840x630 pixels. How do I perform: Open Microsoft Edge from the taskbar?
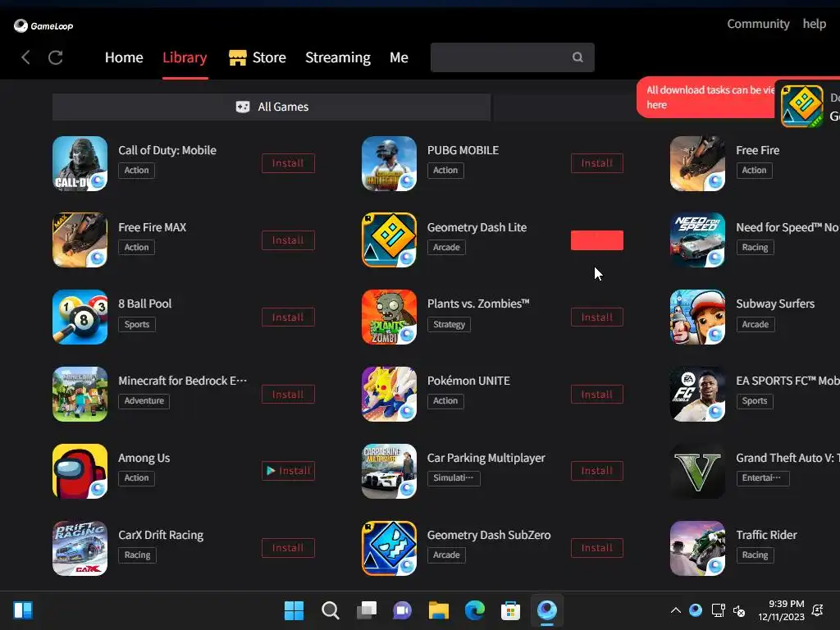pos(475,610)
